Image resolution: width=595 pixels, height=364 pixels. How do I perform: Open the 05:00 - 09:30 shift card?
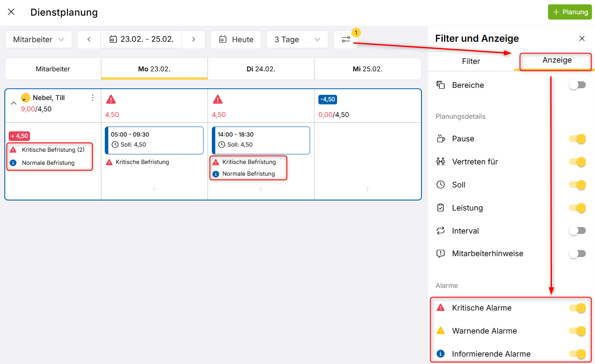[x=154, y=140]
